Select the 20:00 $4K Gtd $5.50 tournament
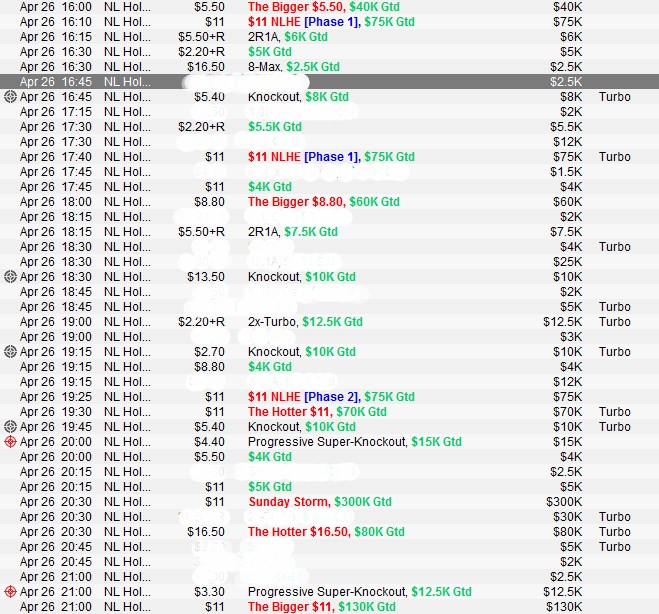The width and height of the screenshot is (659, 614). point(269,457)
